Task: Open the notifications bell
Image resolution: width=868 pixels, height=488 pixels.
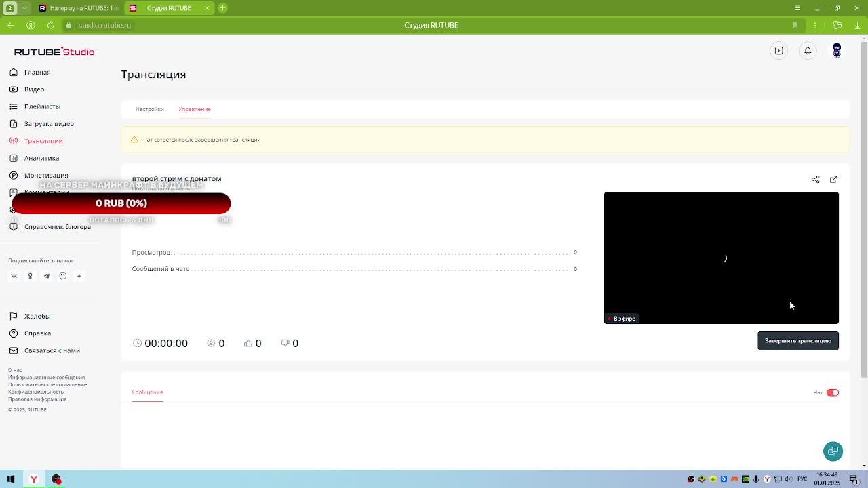Action: point(808,51)
